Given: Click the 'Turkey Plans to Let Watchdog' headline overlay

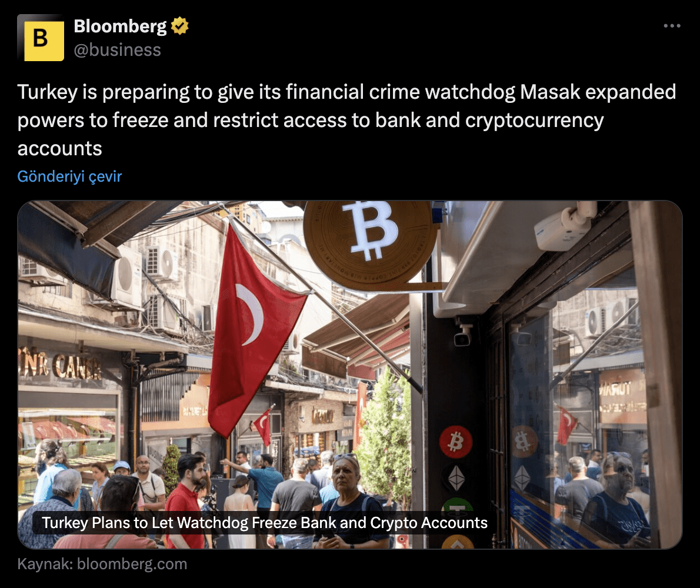Looking at the screenshot, I should [x=265, y=522].
